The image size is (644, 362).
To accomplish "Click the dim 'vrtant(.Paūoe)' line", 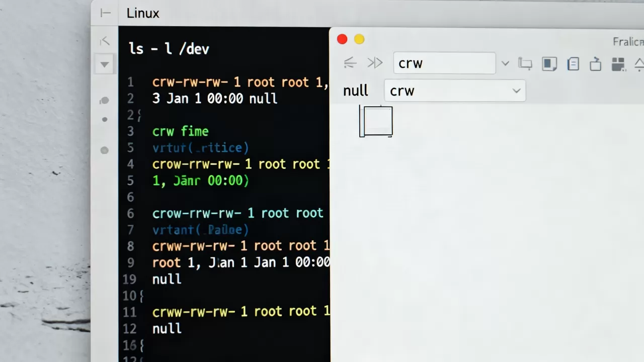I will pyautogui.click(x=200, y=230).
